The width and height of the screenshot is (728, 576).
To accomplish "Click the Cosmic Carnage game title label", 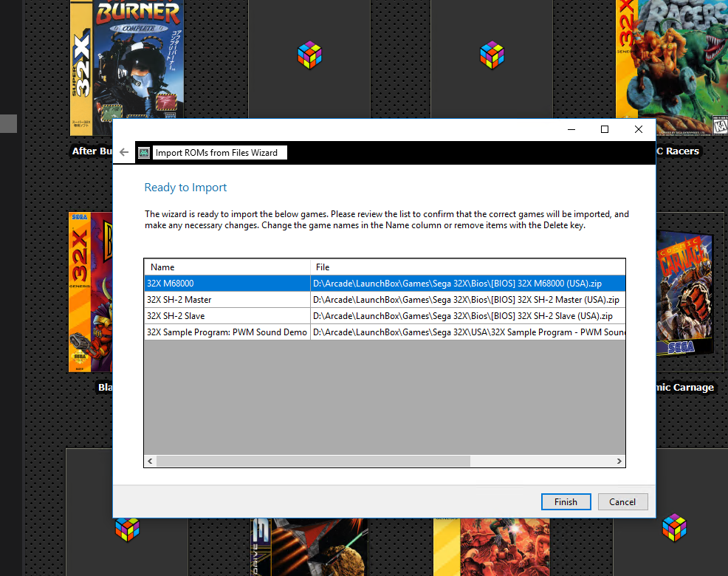I will coord(685,388).
